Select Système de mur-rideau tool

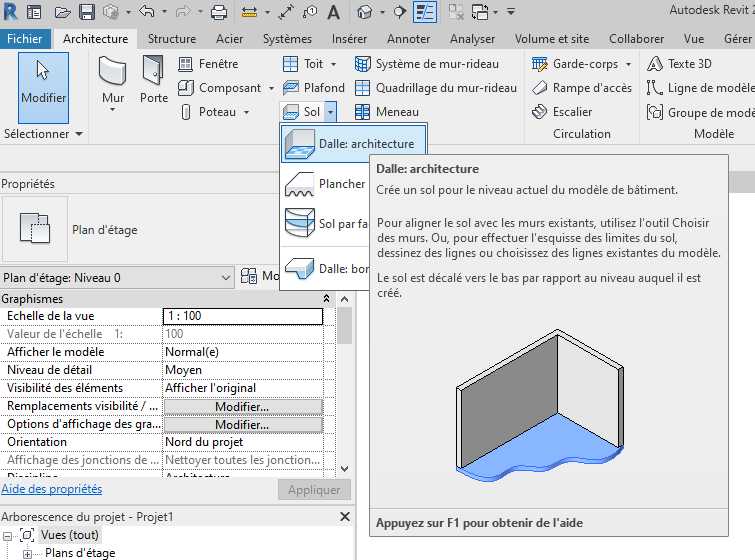pos(427,64)
